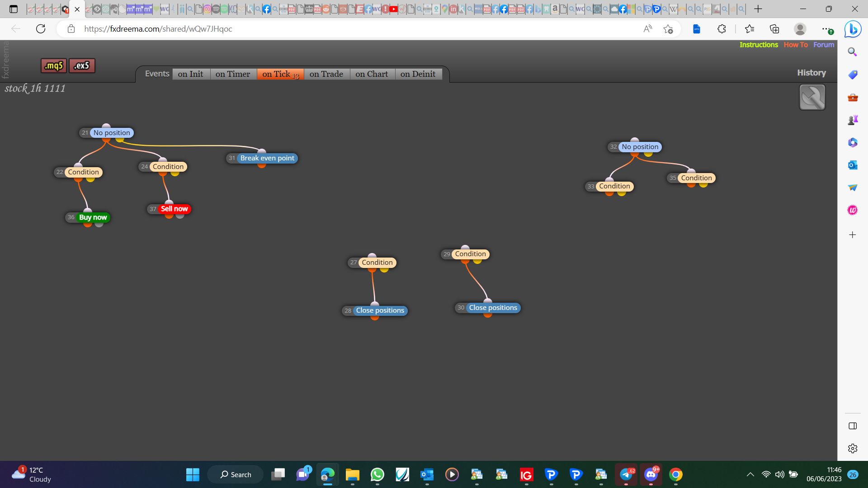The width and height of the screenshot is (868, 488).
Task: Download the .mq5 source file
Action: tap(54, 66)
